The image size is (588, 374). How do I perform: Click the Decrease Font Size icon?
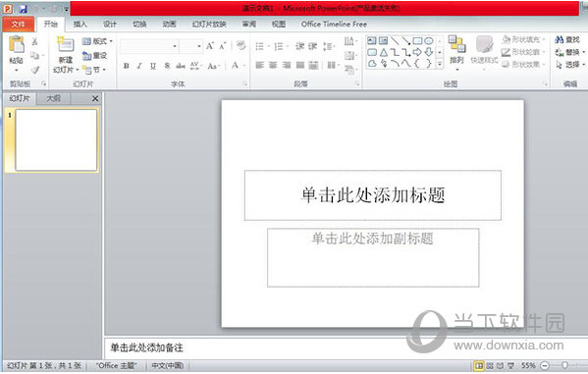[223, 46]
